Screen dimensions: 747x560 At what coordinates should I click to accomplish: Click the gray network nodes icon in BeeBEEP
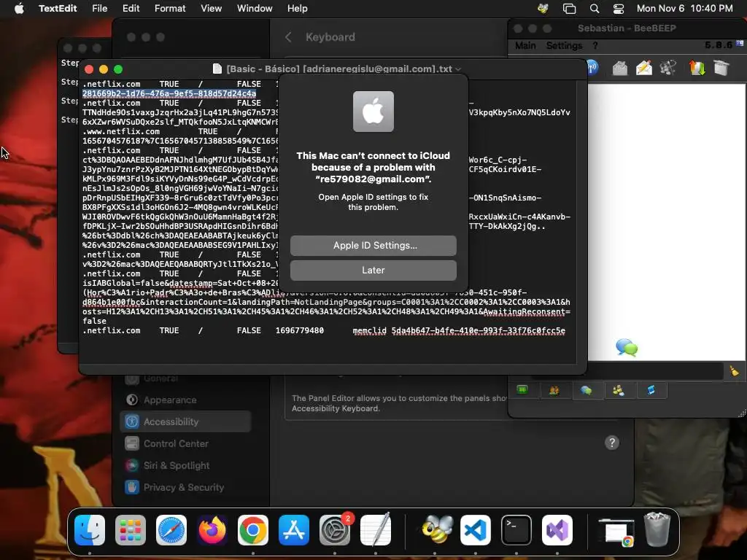[x=668, y=68]
